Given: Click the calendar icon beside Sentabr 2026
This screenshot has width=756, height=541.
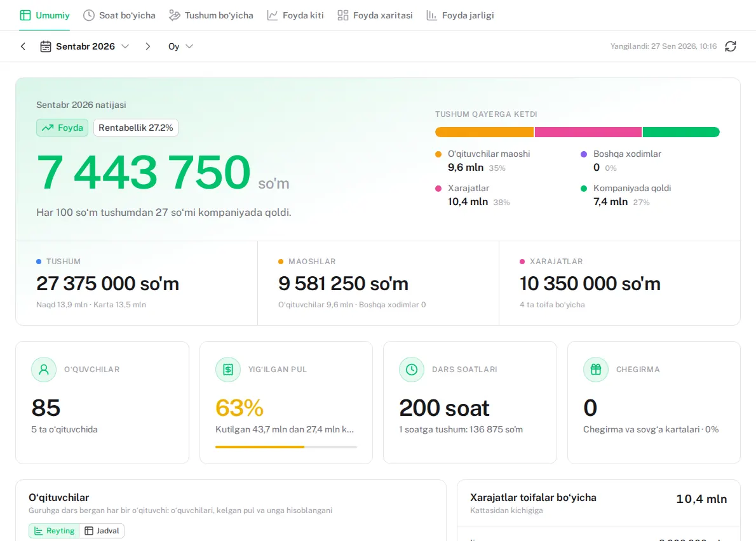Looking at the screenshot, I should click(46, 46).
